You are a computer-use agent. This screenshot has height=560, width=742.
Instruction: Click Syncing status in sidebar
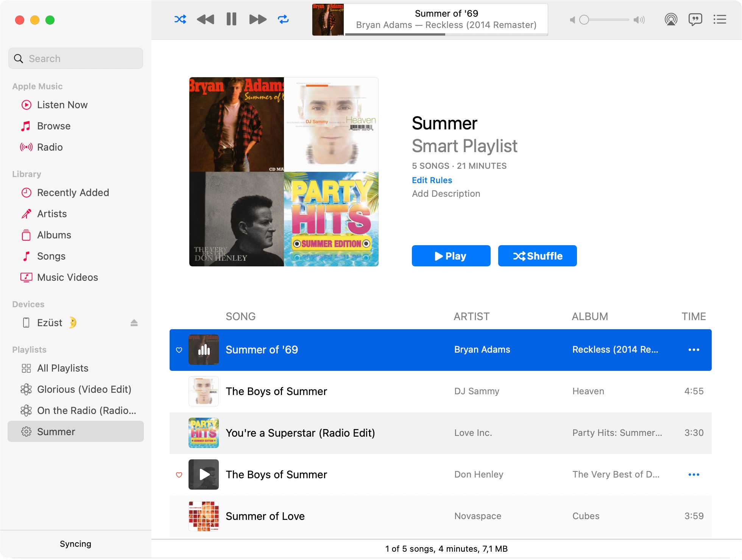(x=75, y=544)
